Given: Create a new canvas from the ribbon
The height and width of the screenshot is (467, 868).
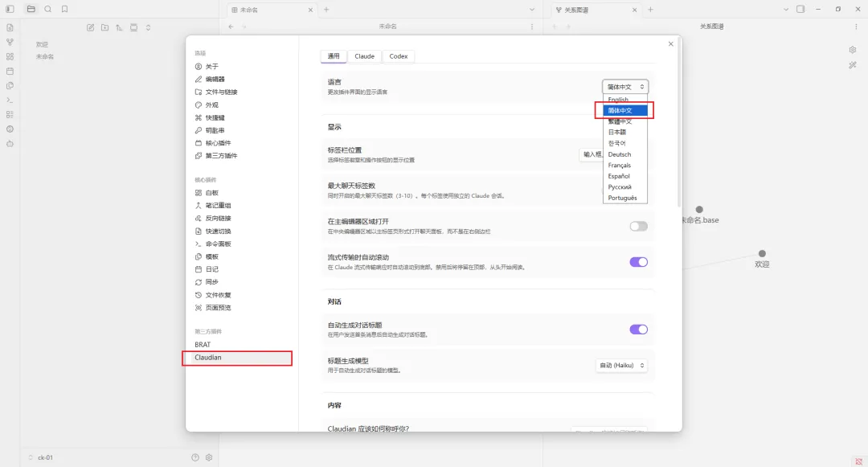Looking at the screenshot, I should [10, 56].
